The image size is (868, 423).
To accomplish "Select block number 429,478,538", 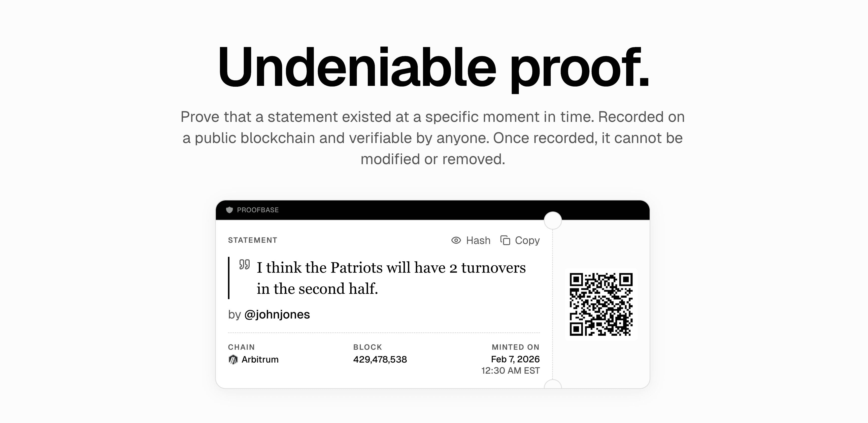I will pos(380,359).
